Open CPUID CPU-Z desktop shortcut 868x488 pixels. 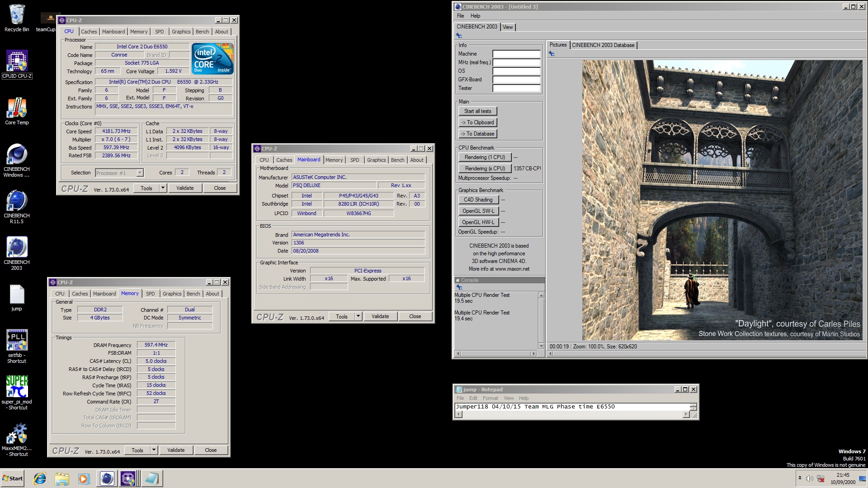point(17,64)
